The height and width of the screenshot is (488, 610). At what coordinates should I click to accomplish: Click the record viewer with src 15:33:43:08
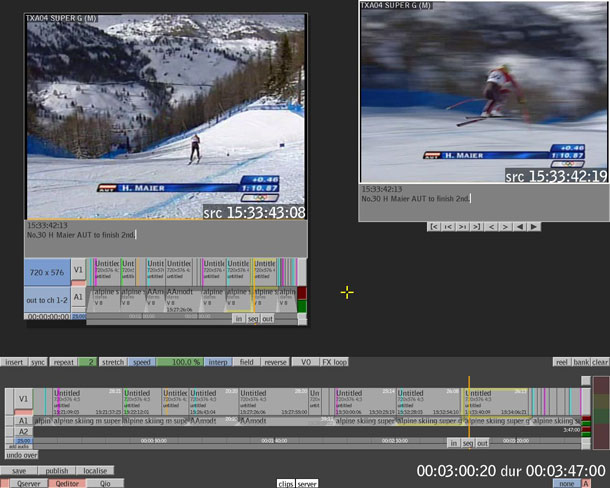(166, 117)
